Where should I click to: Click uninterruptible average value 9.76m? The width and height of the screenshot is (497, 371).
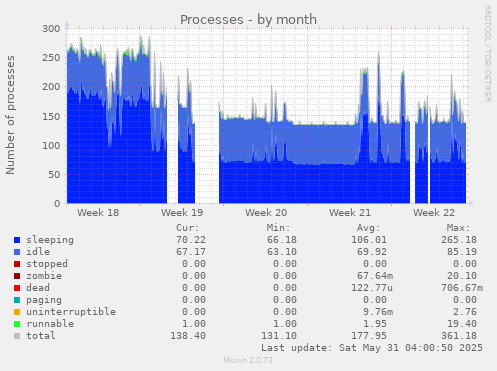(378, 312)
